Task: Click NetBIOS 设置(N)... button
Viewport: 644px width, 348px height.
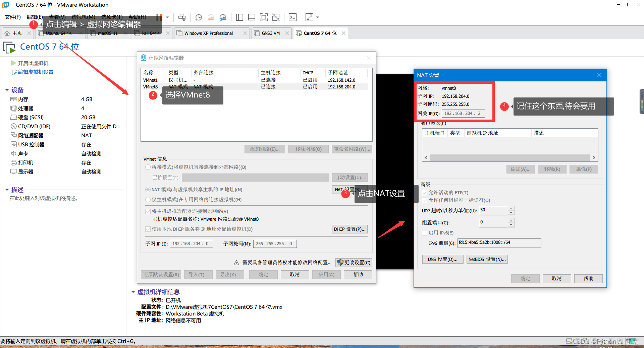Action: pyautogui.click(x=487, y=259)
